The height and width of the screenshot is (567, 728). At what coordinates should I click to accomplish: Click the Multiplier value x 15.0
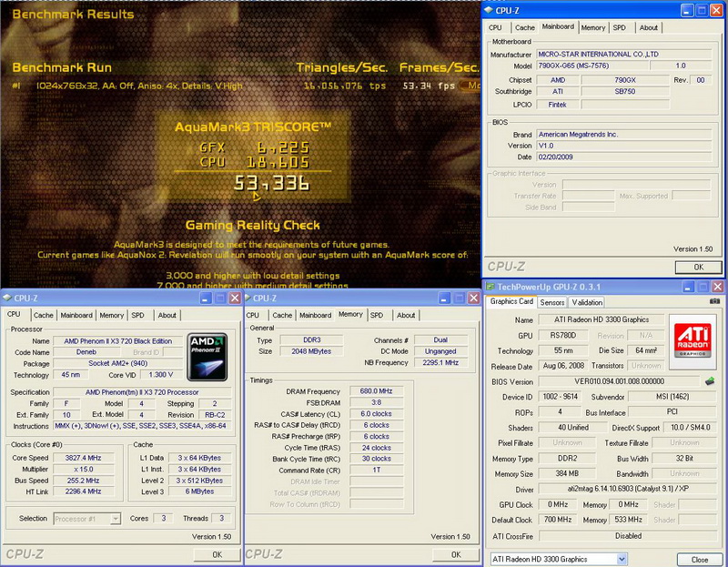tap(83, 469)
